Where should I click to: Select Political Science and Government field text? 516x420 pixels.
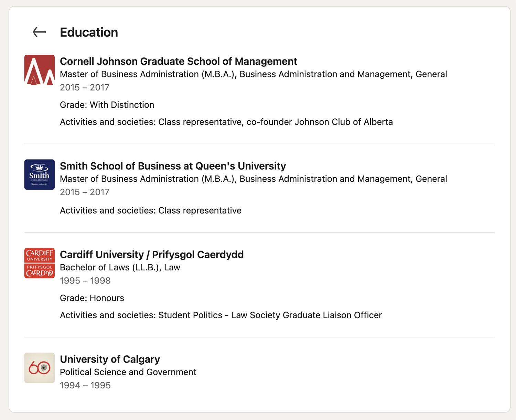pos(128,372)
